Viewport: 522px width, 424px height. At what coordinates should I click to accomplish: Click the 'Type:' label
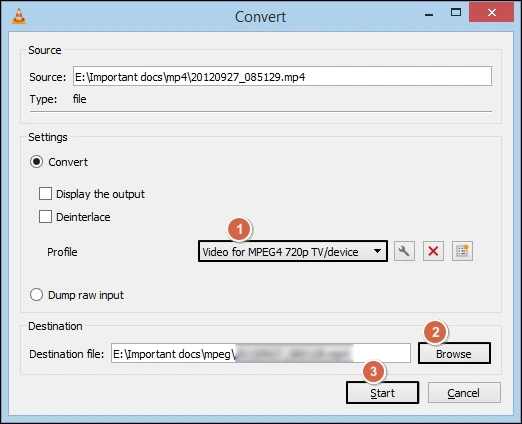click(x=43, y=99)
